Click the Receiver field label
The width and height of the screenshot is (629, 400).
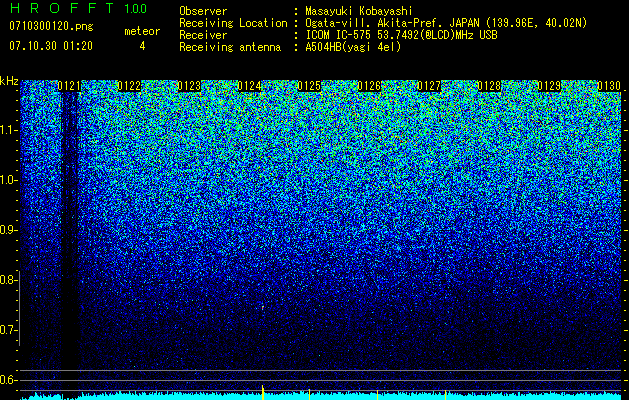203,35
